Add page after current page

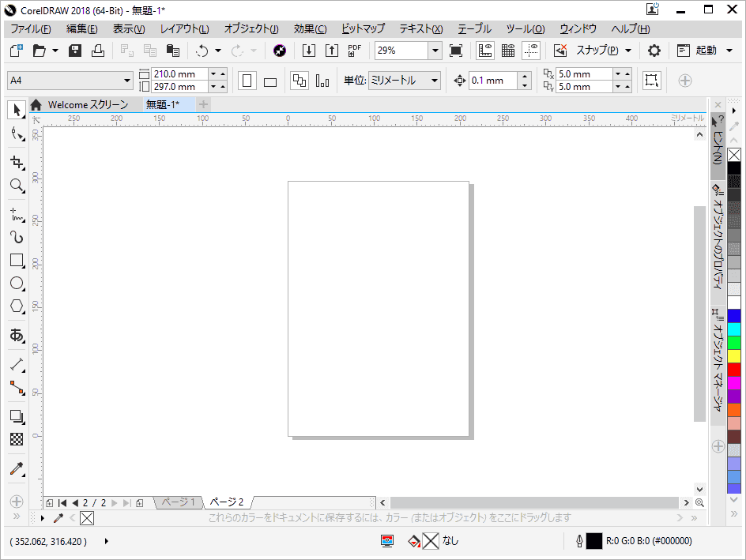coord(139,503)
